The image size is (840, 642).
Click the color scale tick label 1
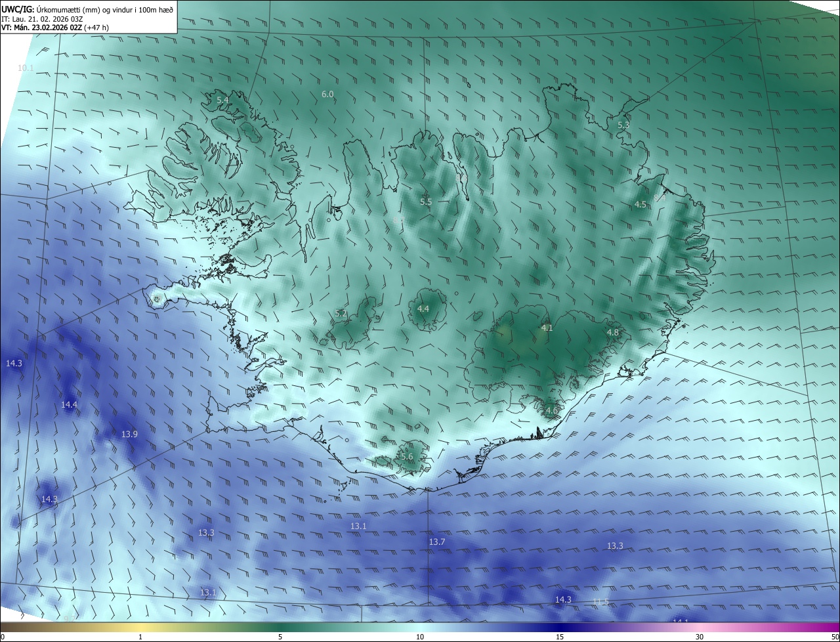tap(140, 637)
